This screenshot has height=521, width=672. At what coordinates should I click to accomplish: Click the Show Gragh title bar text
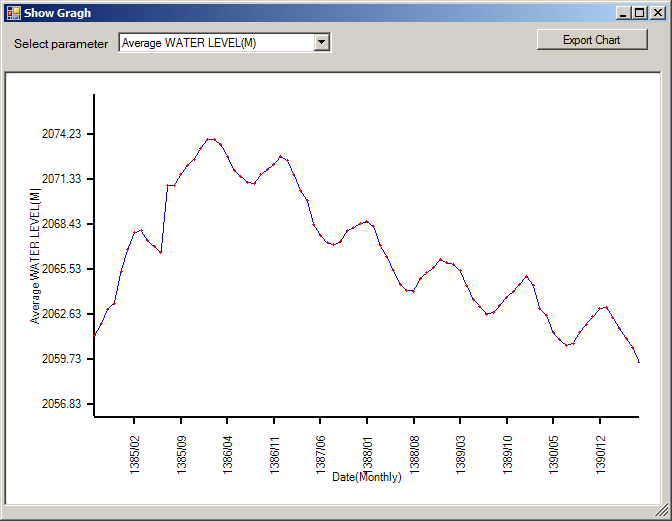[57, 13]
